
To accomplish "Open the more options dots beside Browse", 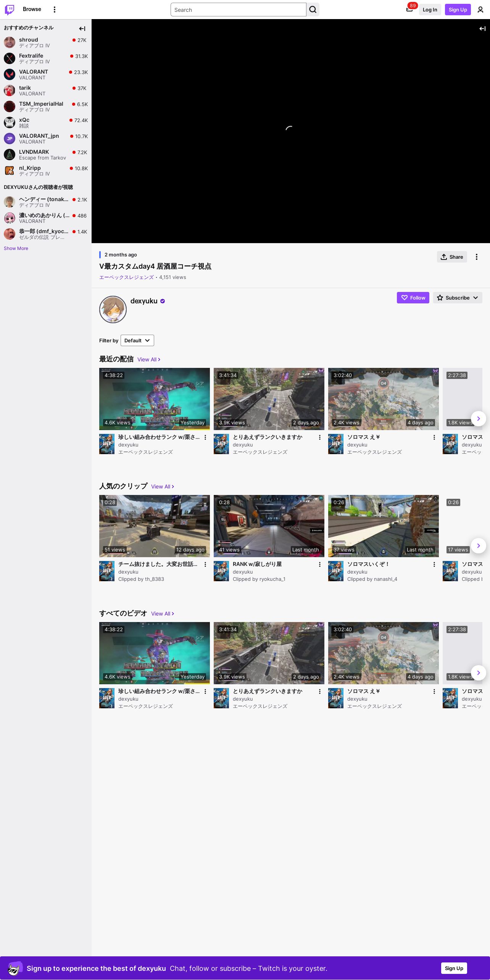I will (55, 10).
